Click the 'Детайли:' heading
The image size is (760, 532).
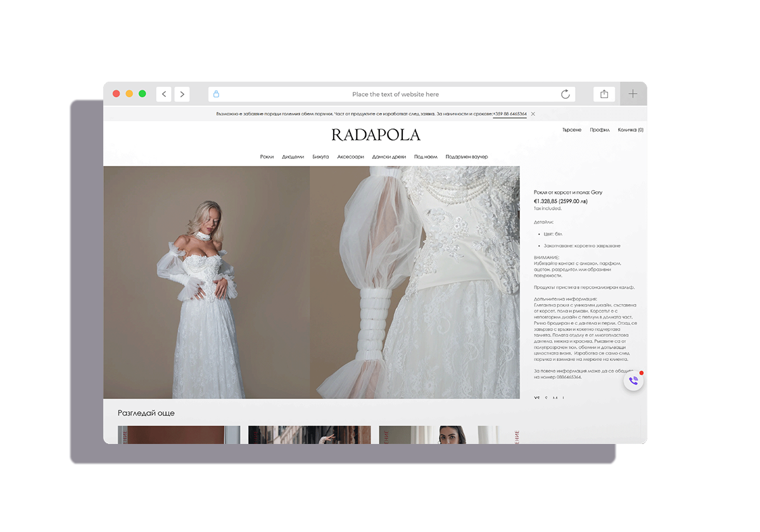point(543,222)
